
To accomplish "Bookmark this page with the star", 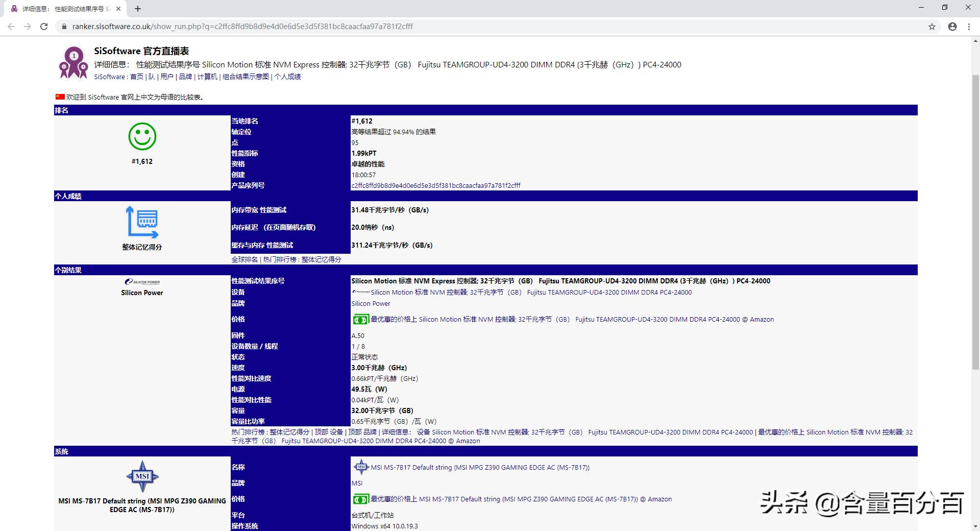I will pos(932,27).
